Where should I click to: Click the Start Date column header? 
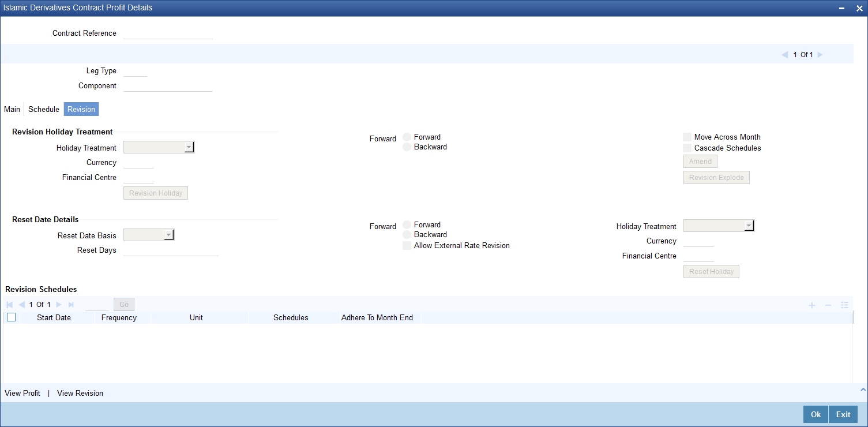tap(54, 318)
